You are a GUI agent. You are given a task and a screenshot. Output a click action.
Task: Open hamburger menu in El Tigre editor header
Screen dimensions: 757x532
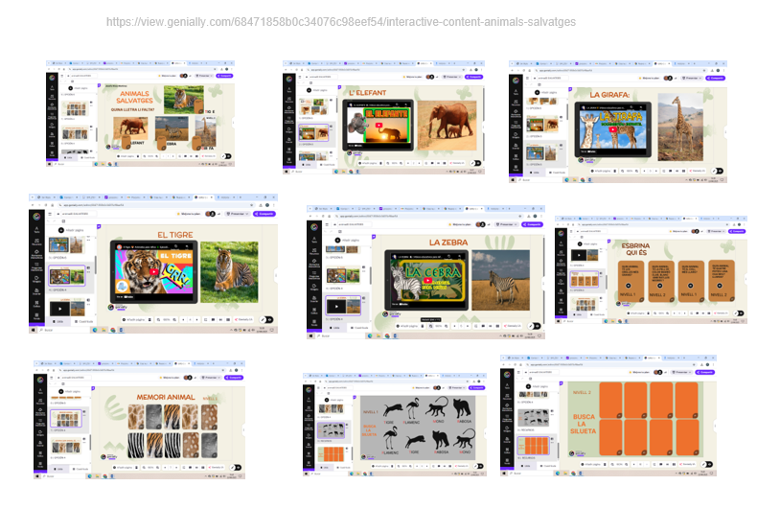[x=50, y=214]
